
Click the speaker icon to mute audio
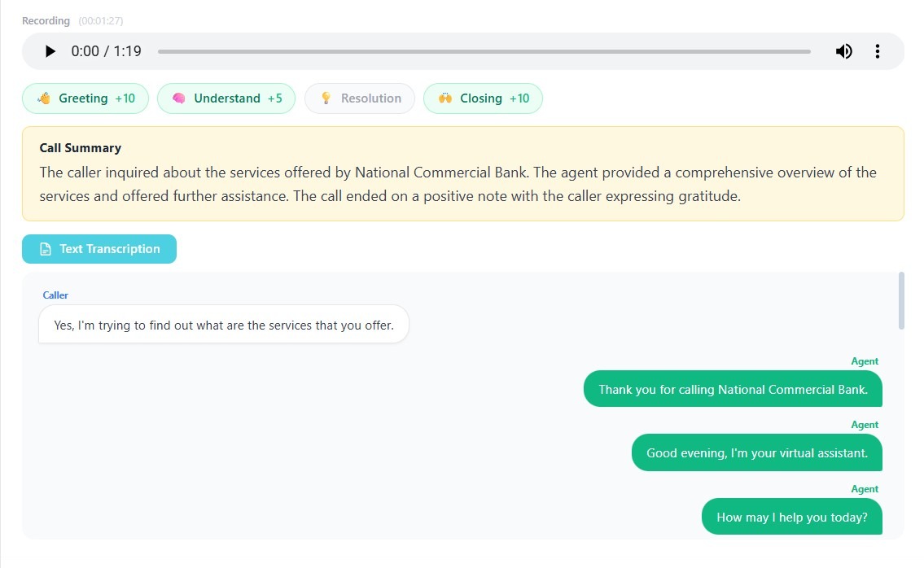[x=844, y=51]
